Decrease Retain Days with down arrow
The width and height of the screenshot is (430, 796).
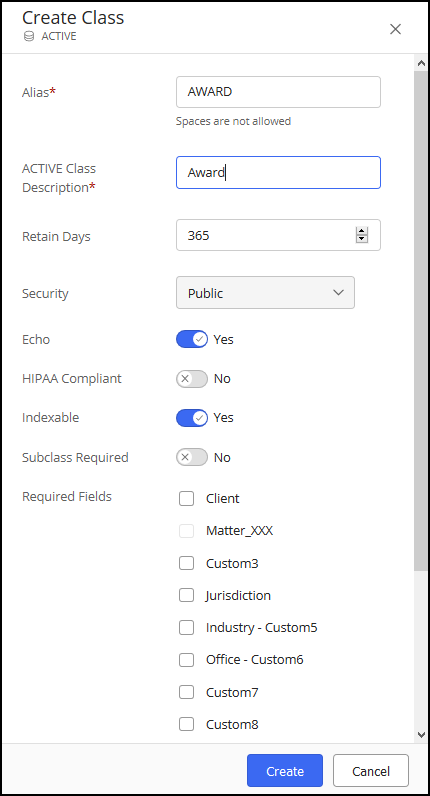click(x=361, y=239)
